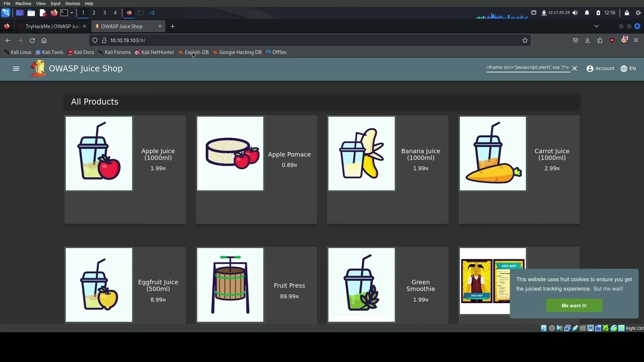Open the Kali dragon applications menu
The image size is (644, 362).
(x=6, y=13)
